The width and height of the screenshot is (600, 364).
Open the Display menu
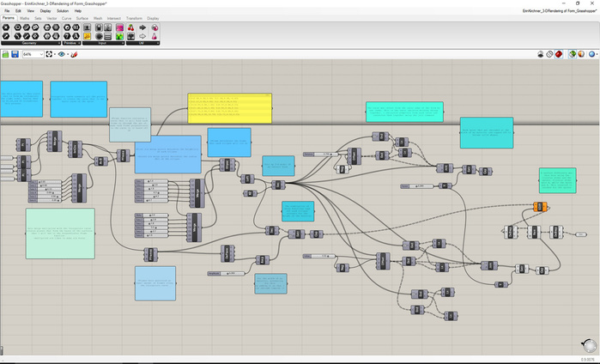(45, 11)
